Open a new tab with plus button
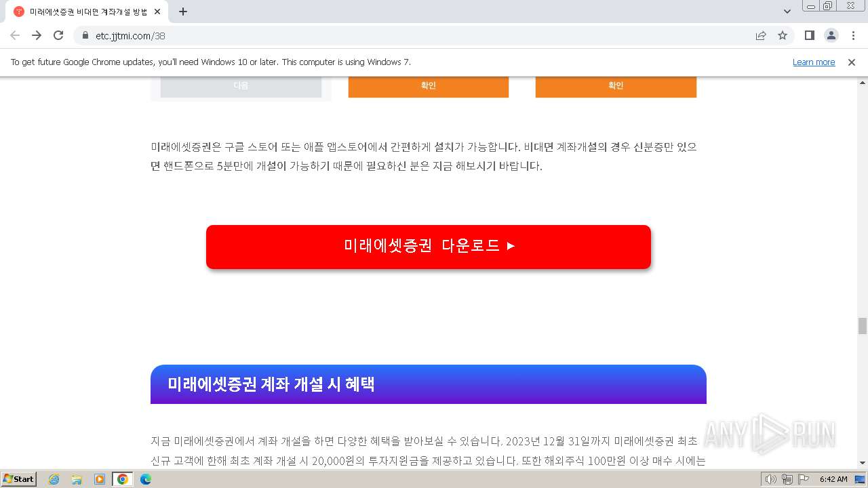Screen dimensions: 868x488 (x=183, y=12)
